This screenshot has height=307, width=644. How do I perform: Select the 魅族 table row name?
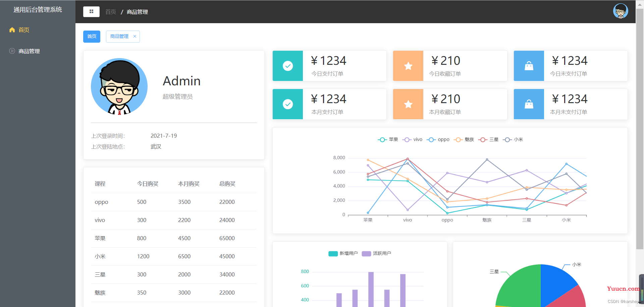pos(100,293)
